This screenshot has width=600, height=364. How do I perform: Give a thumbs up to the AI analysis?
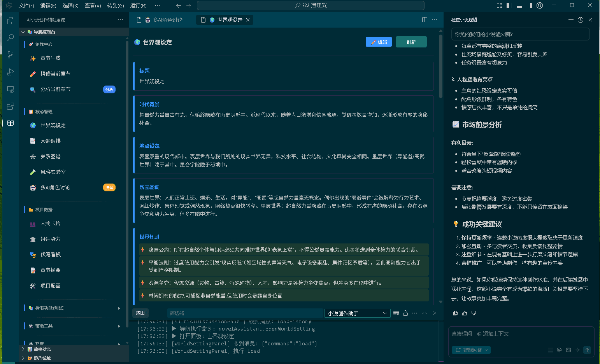point(464,313)
